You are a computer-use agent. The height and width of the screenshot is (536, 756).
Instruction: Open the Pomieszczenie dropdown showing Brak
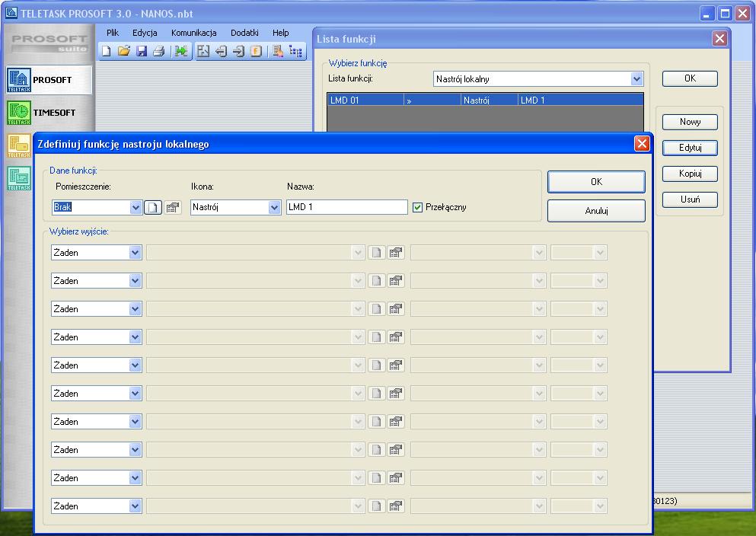coord(136,207)
